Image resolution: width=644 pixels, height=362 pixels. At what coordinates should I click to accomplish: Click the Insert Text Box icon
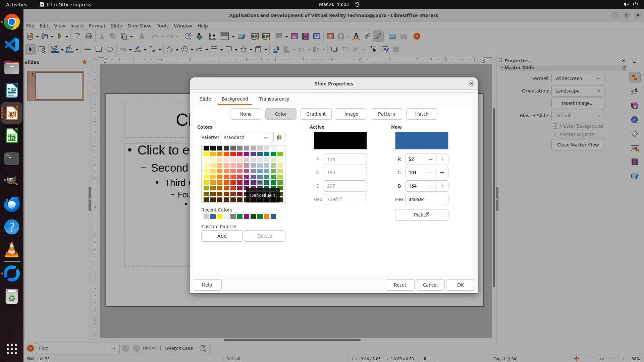(x=330, y=37)
